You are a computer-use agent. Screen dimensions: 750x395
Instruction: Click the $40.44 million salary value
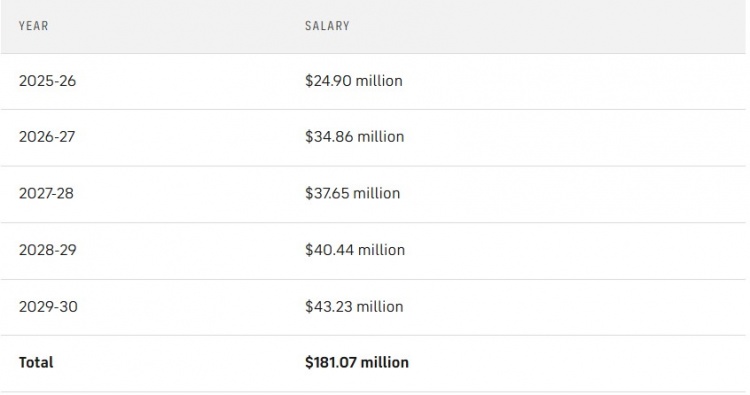pyautogui.click(x=355, y=250)
